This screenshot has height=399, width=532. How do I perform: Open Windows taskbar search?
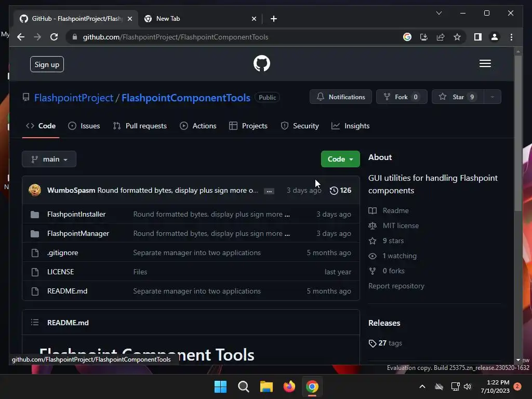(x=243, y=387)
